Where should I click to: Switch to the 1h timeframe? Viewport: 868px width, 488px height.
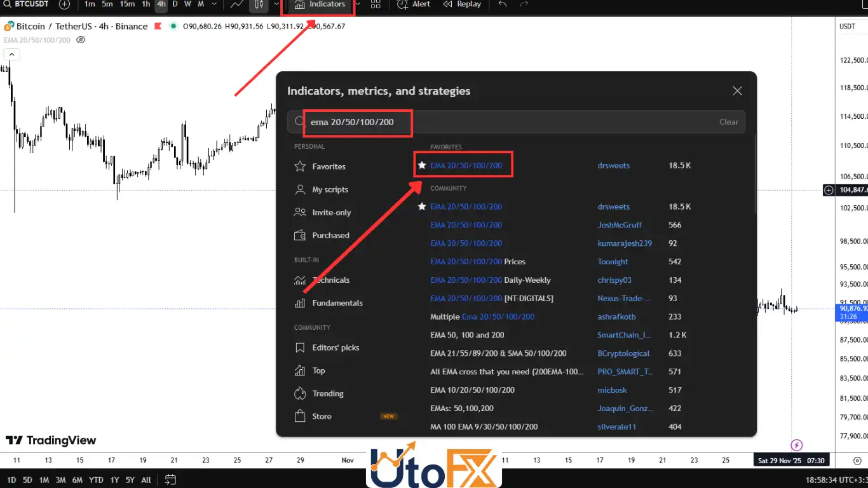pyautogui.click(x=146, y=4)
